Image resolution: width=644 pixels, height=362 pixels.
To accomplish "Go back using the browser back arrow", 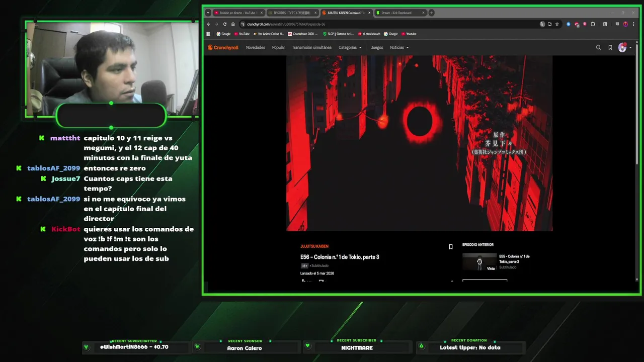I will [x=209, y=24].
